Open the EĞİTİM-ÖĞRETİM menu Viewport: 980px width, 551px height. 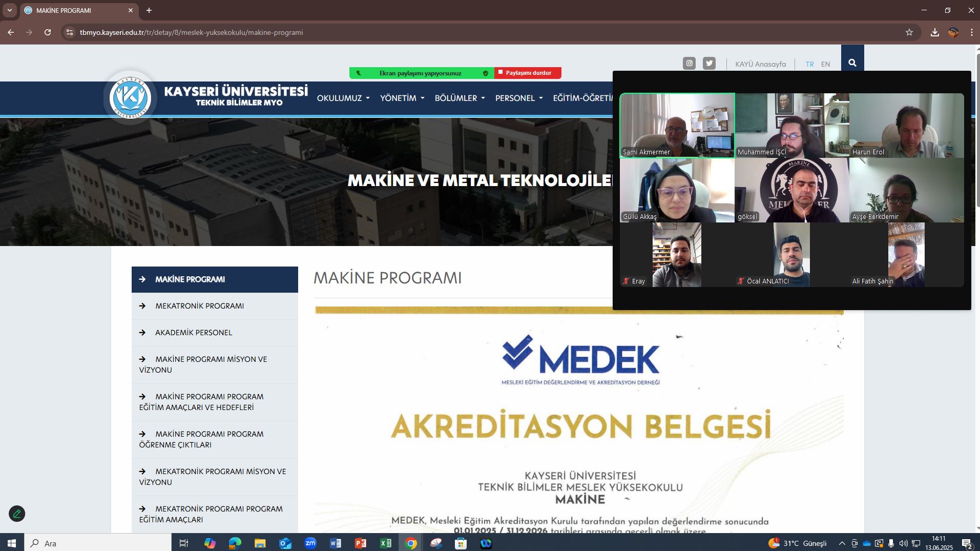click(x=583, y=98)
